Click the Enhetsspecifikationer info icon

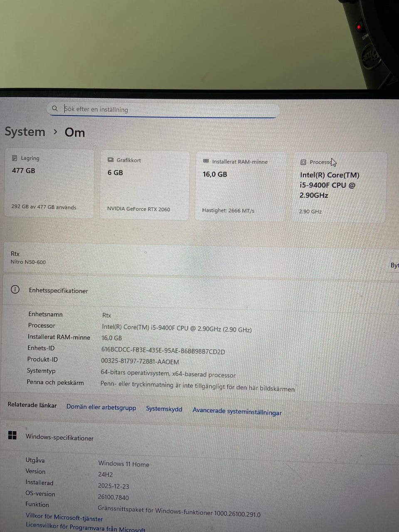(x=15, y=290)
